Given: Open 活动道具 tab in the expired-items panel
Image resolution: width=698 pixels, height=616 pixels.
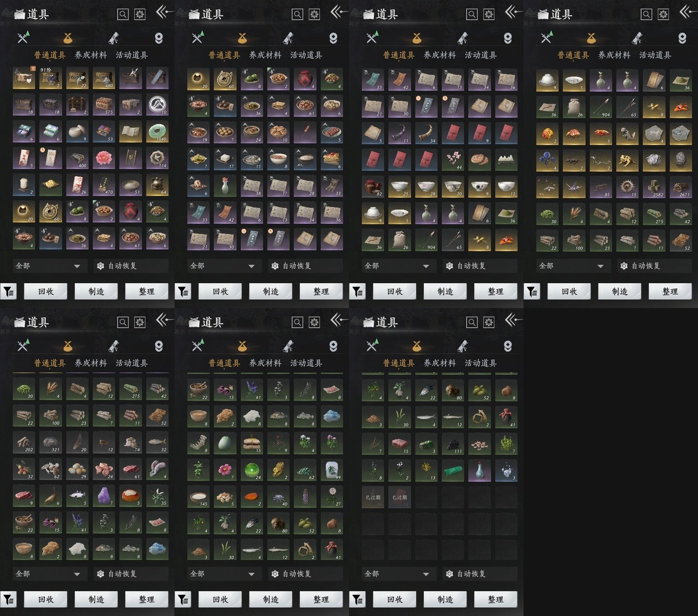Looking at the screenshot, I should (x=481, y=363).
